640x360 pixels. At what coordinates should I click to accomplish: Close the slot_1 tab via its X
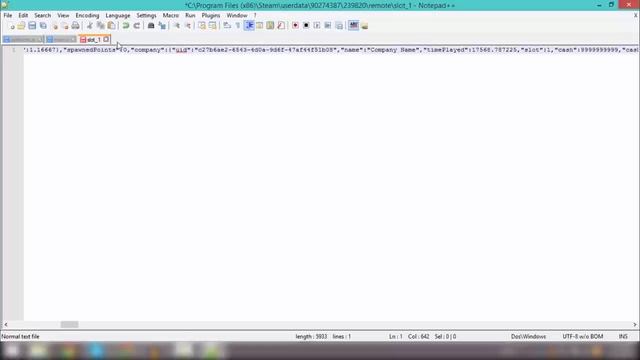coord(106,40)
